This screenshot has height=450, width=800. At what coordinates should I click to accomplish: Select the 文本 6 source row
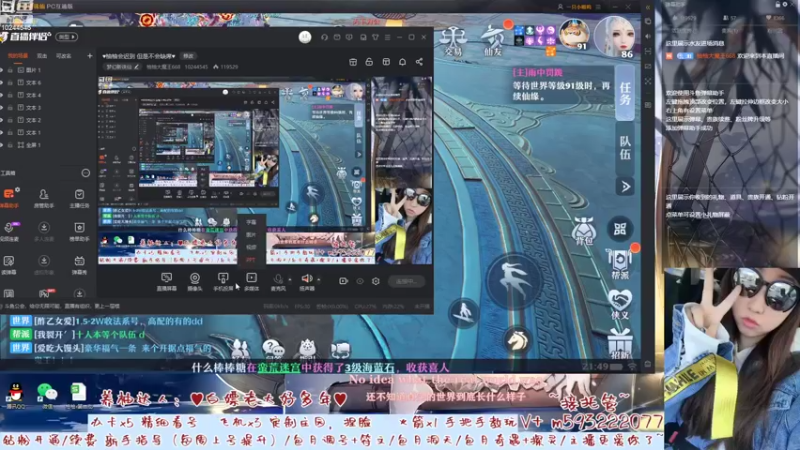(x=46, y=82)
